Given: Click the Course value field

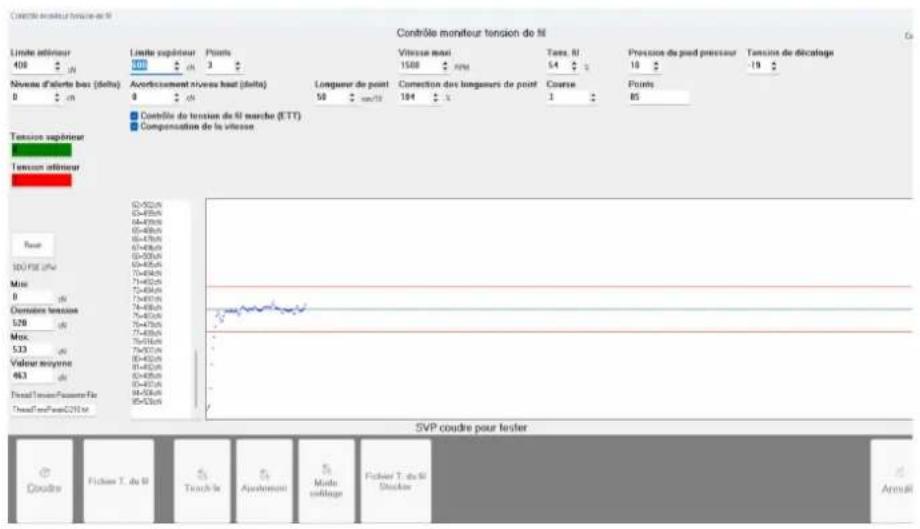Looking at the screenshot, I should tap(567, 97).
